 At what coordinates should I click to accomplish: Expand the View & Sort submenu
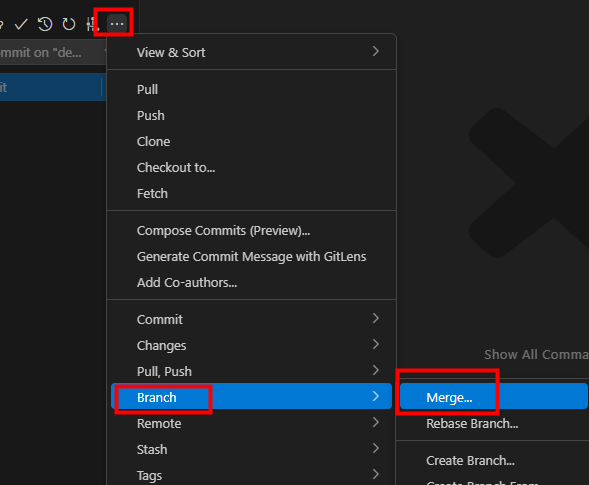click(x=251, y=52)
